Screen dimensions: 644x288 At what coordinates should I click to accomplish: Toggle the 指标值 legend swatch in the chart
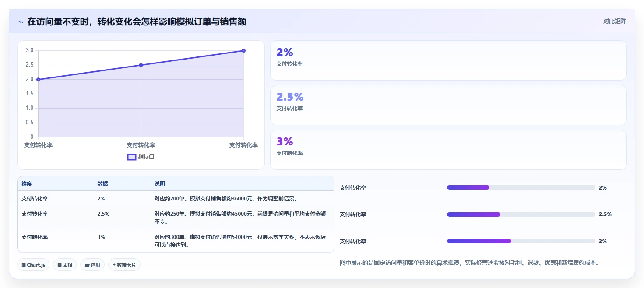pyautogui.click(x=132, y=157)
